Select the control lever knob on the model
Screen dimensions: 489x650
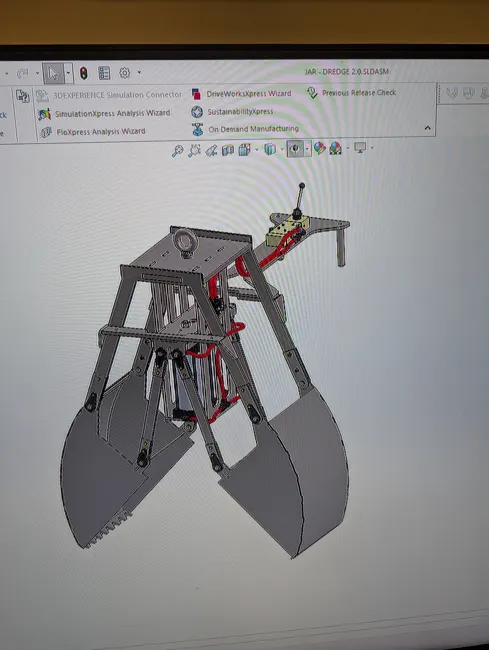pyautogui.click(x=302, y=186)
